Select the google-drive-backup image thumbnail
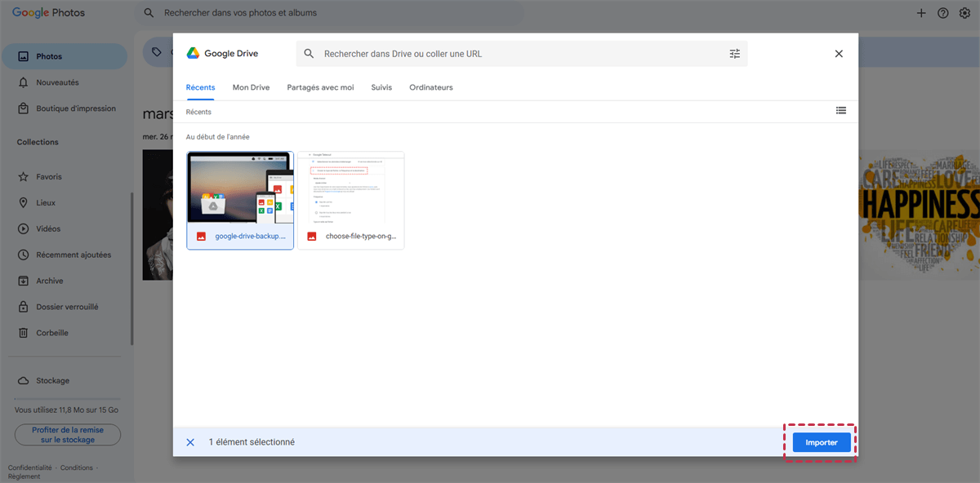980x483 pixels. [240, 188]
